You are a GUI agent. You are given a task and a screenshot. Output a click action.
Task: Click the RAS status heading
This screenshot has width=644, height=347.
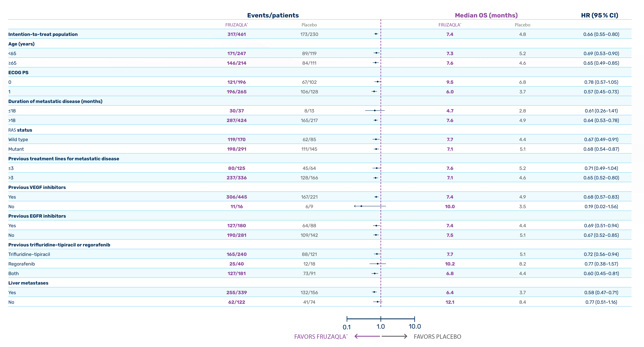click(20, 130)
